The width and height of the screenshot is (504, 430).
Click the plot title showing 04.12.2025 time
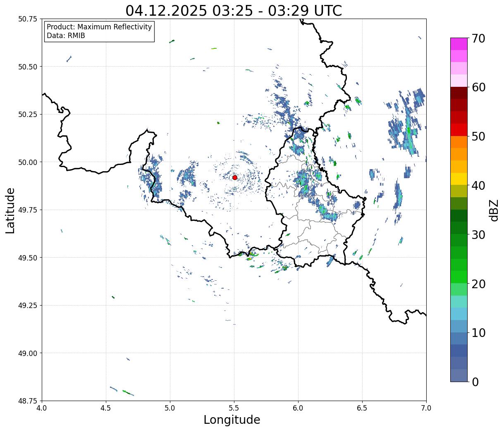click(234, 10)
